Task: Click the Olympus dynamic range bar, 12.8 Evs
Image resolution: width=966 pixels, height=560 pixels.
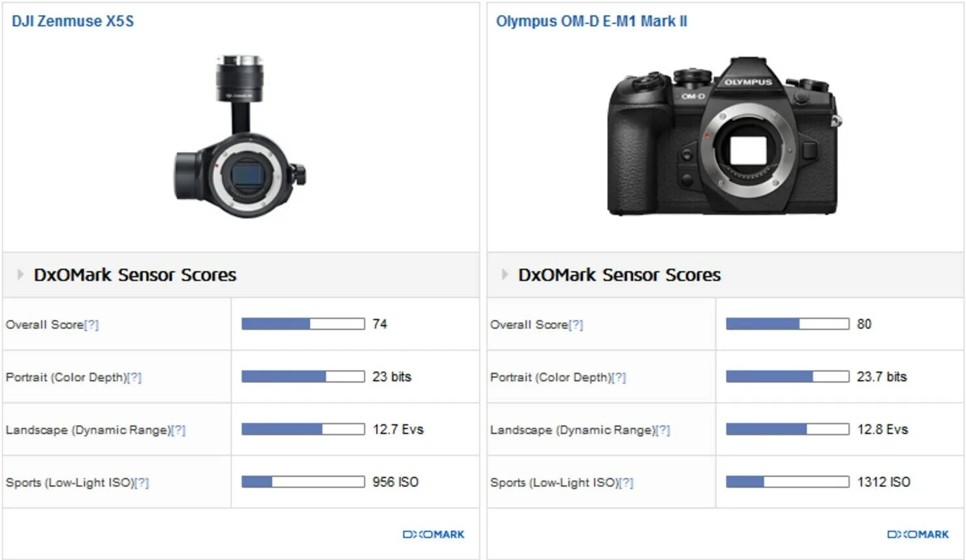Action: [787, 429]
